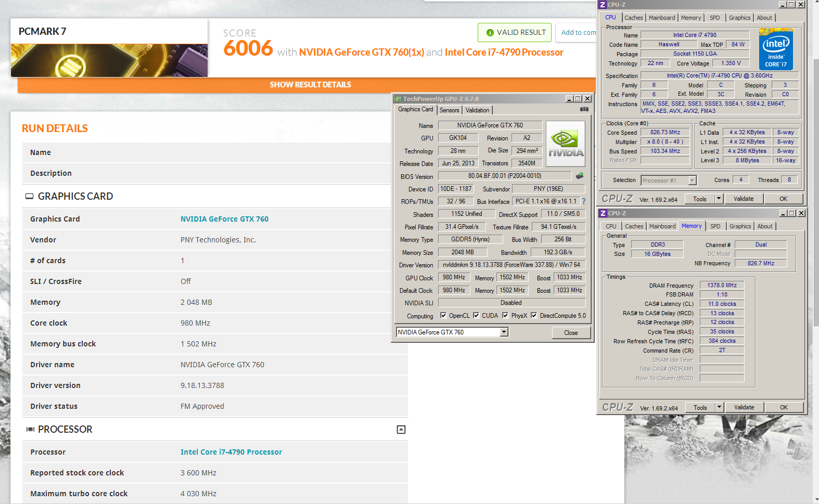Screen dimensions: 819x504
Task: Click the Processor section chip icon
Action: 30,430
